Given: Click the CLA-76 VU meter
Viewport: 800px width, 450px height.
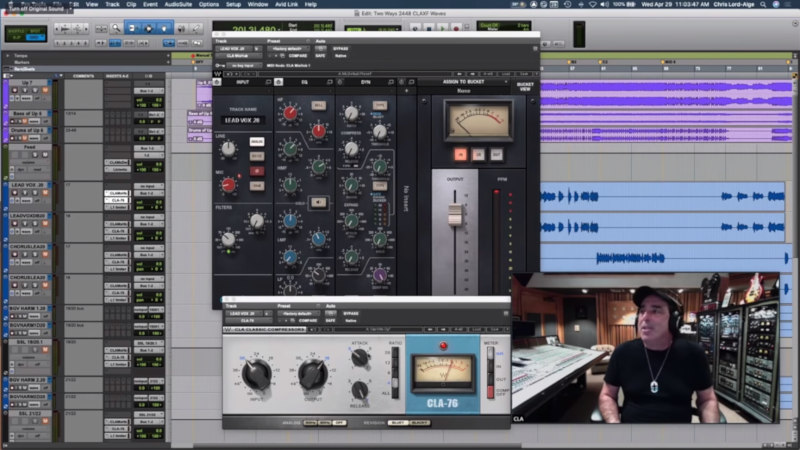Looking at the screenshot, I should pos(443,372).
